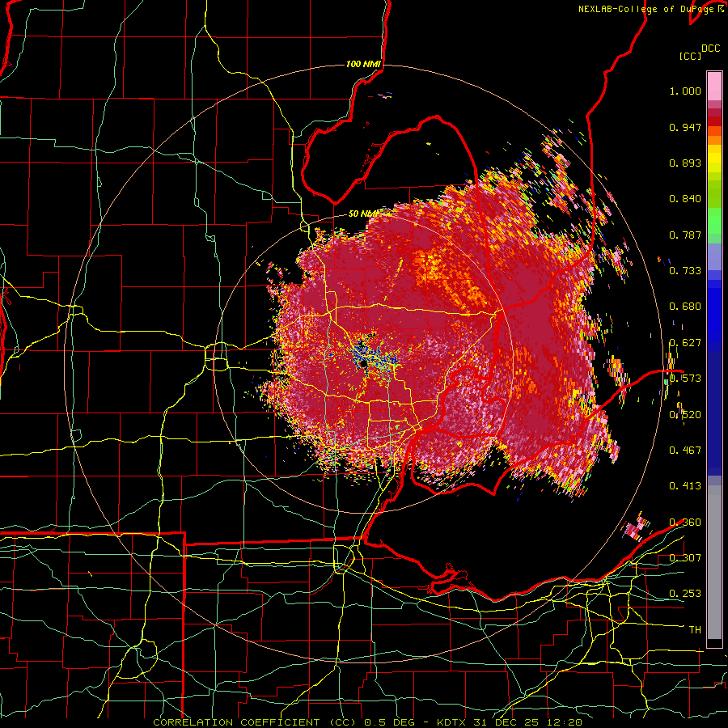728x728 pixels.
Task: Click the KDTX station identifier
Action: pyautogui.click(x=453, y=722)
